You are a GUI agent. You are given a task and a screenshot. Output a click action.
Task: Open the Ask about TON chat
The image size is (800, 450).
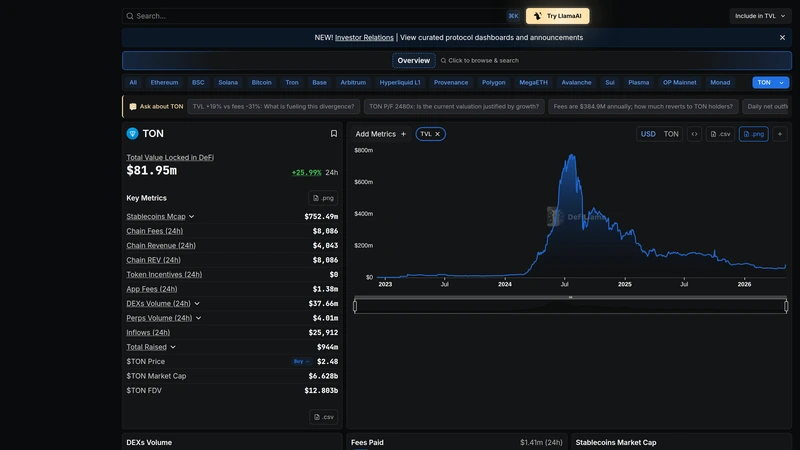point(156,107)
